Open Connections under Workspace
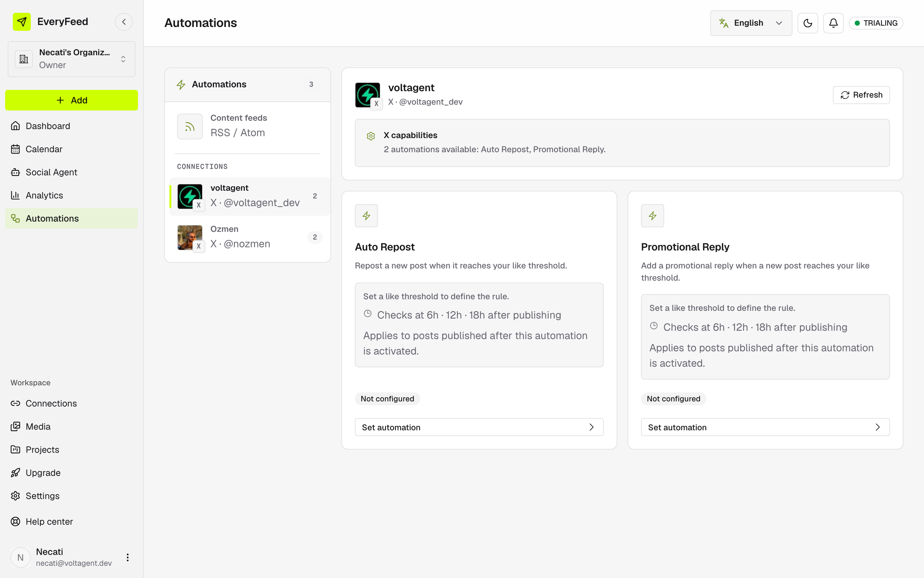The width and height of the screenshot is (924, 578). 72,403
